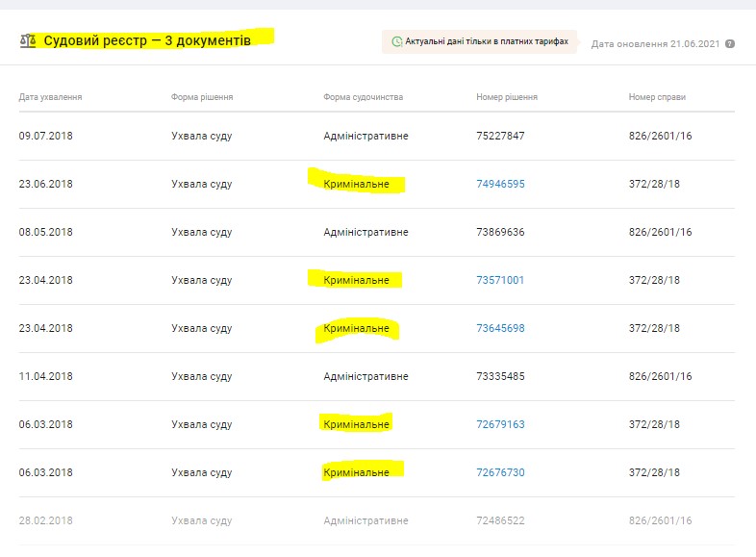
Task: Open decision link 72679163
Action: click(x=500, y=424)
